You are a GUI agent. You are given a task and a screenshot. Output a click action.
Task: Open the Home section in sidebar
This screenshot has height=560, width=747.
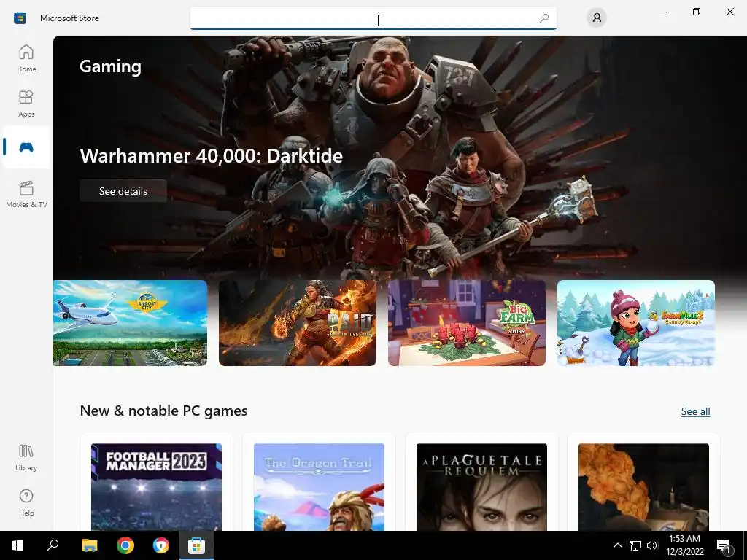click(x=26, y=58)
